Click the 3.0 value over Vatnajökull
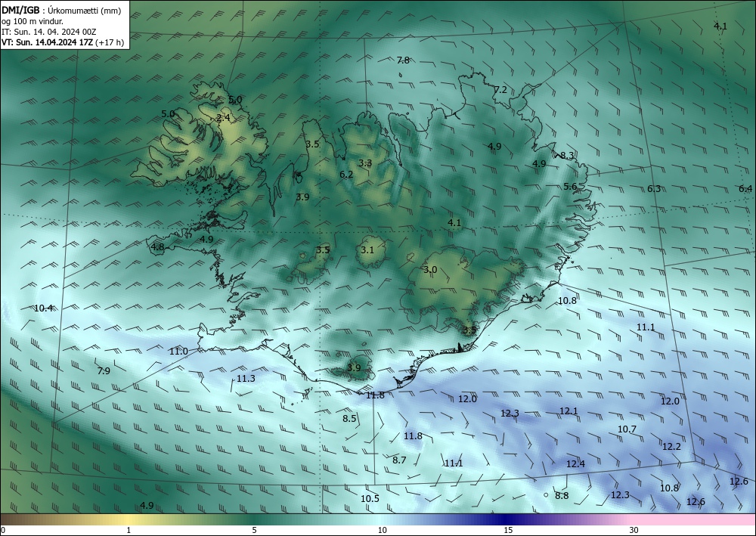The height and width of the screenshot is (536, 756). (430, 269)
